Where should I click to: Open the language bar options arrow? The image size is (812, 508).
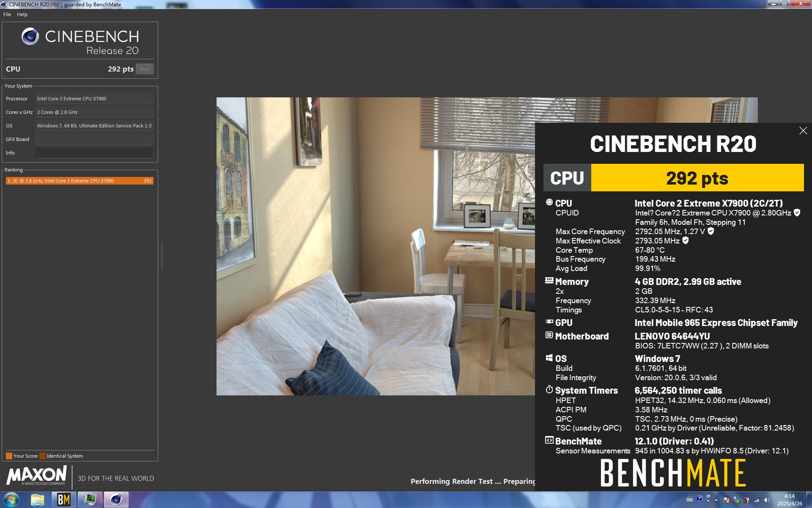click(x=708, y=501)
